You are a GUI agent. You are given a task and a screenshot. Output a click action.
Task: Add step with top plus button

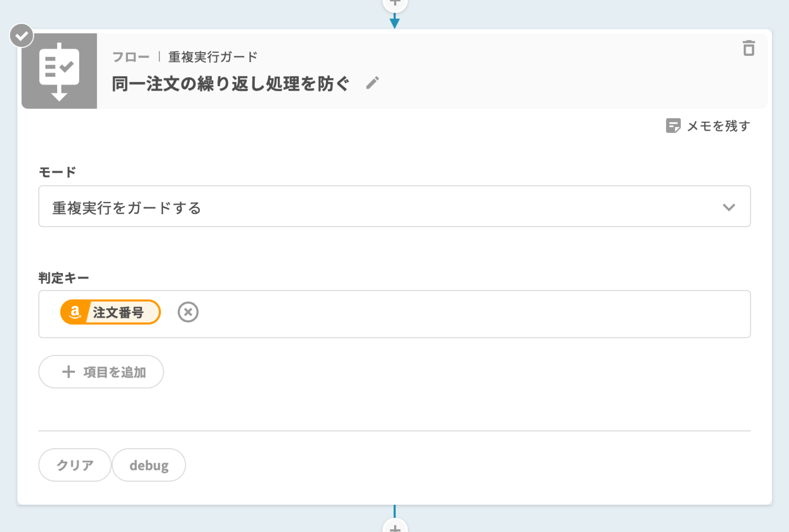pos(395,3)
